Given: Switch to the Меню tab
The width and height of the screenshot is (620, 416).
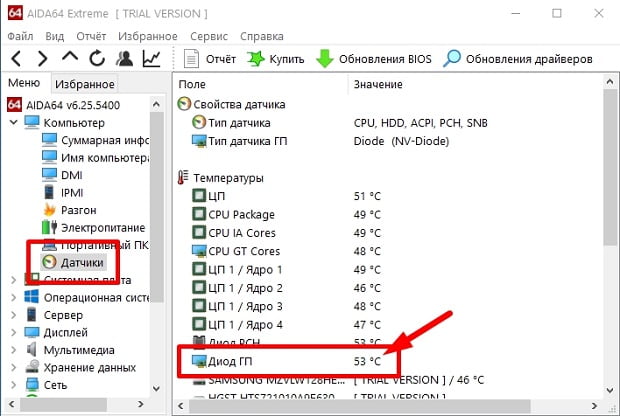Looking at the screenshot, I should [x=24, y=83].
